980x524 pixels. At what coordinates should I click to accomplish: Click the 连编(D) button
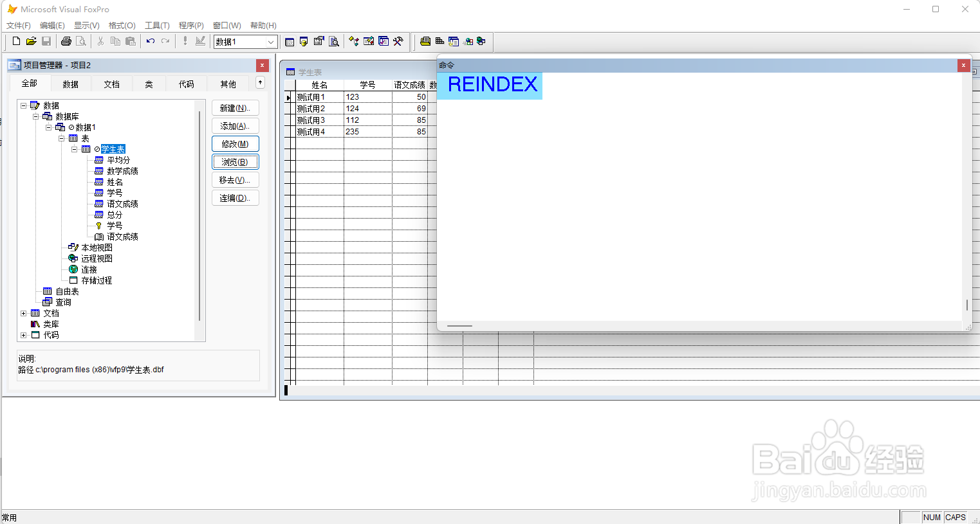pos(236,198)
